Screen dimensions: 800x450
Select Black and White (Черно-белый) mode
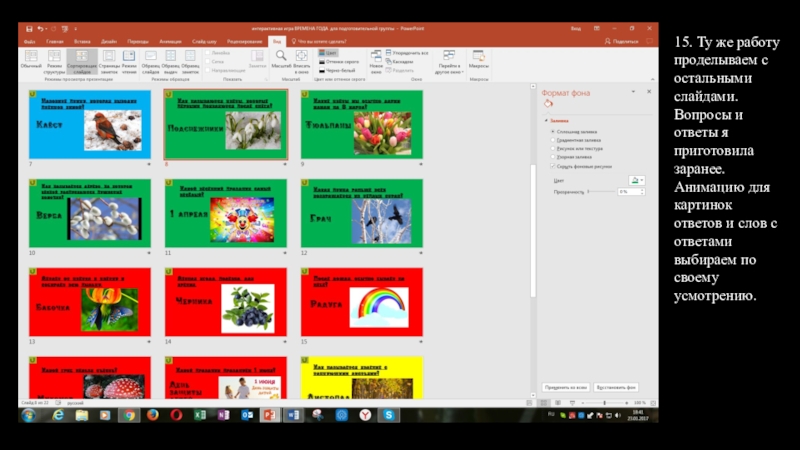[337, 70]
